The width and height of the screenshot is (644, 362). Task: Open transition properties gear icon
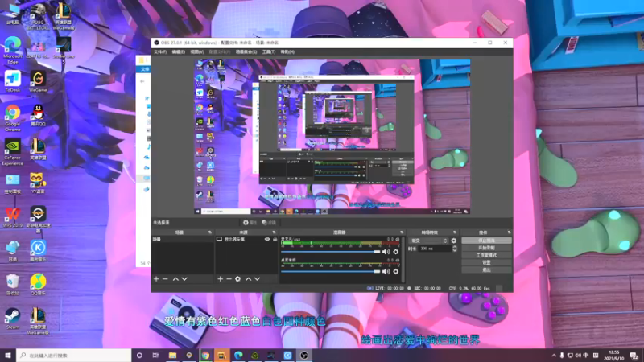[454, 241]
